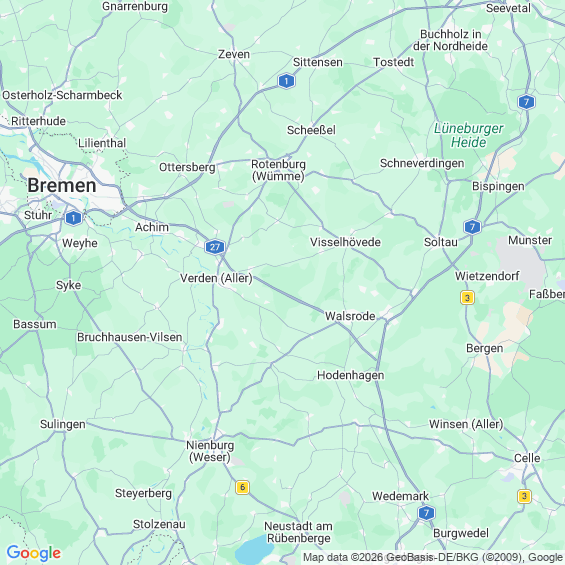This screenshot has width=565, height=565.
Task: Select the Bremen city label
Action: coord(62,186)
